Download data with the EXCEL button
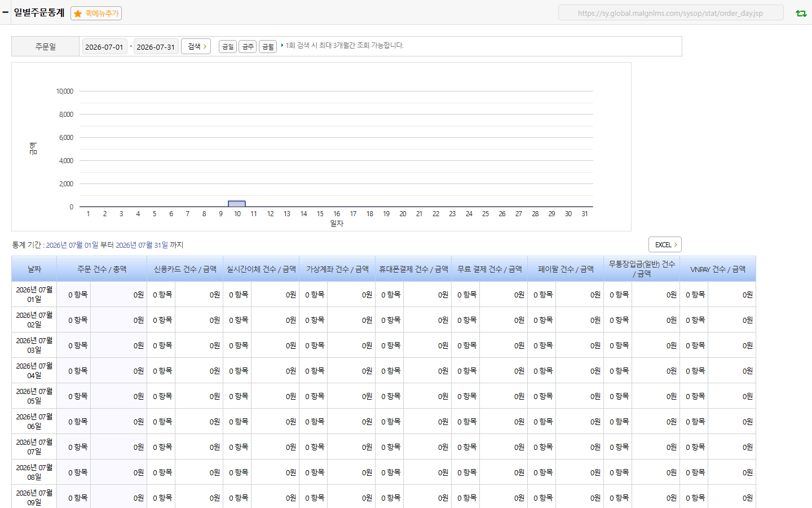The width and height of the screenshot is (812, 508). [x=665, y=244]
